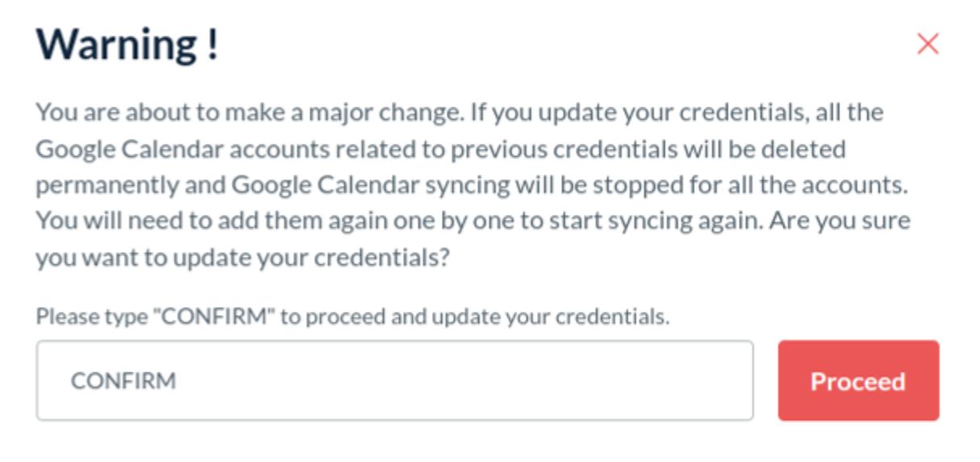Click the line starting "permanently and Google Calendar syncing"
Screen dimensions: 980x462
pos(472,185)
